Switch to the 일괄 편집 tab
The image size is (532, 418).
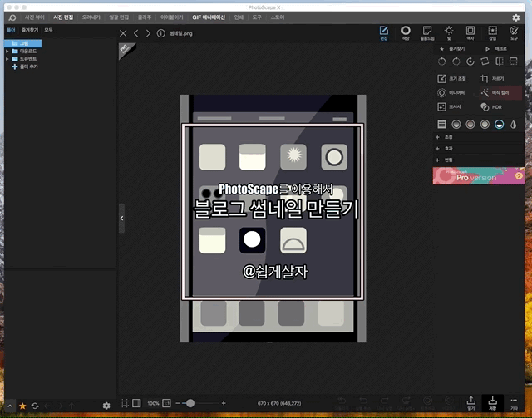[119, 17]
